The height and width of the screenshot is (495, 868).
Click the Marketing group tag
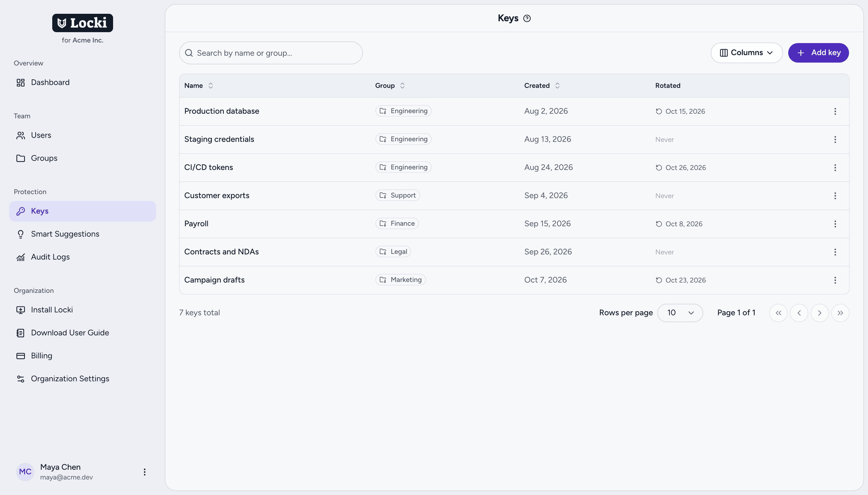[x=400, y=280]
